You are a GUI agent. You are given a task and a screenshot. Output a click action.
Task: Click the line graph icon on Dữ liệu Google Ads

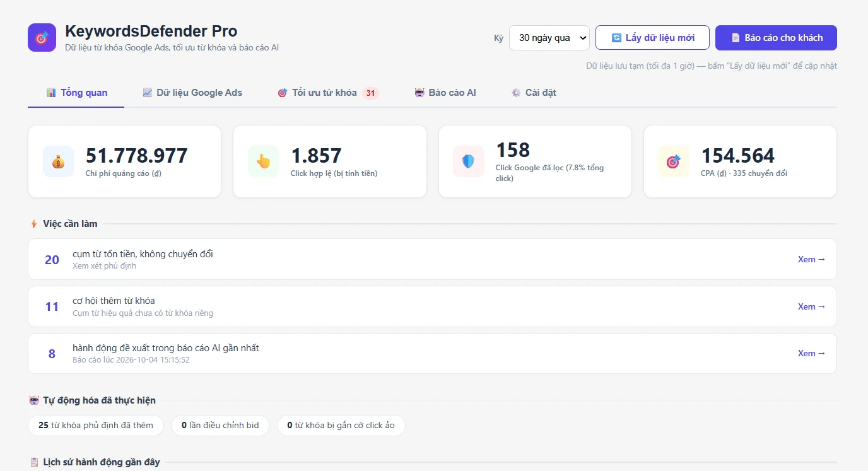(x=148, y=93)
